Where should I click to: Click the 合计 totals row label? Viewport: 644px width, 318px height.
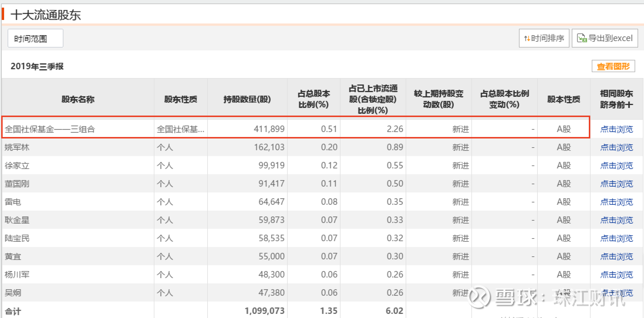click(13, 311)
